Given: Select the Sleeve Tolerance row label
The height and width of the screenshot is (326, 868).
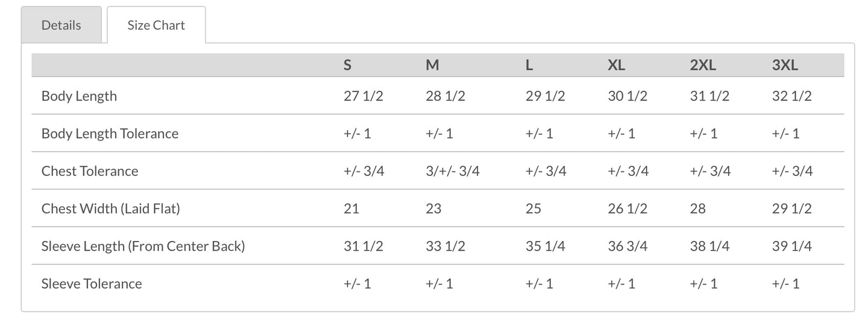Looking at the screenshot, I should click(92, 284).
